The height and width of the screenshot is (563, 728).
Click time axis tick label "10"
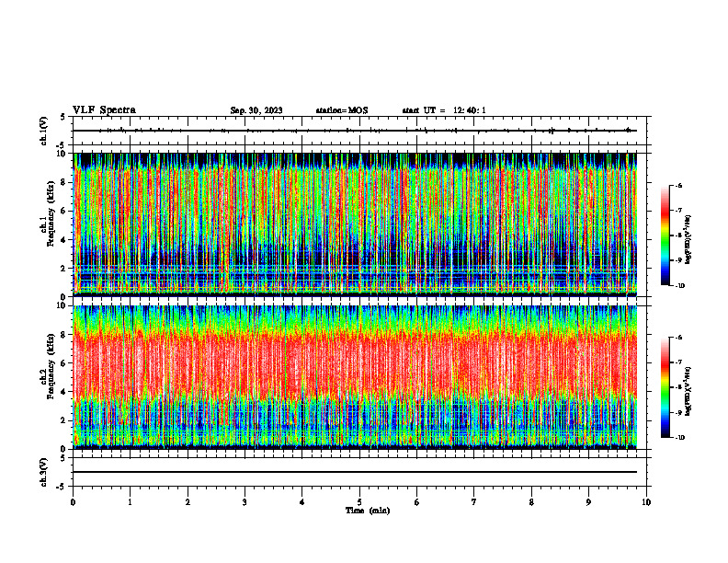(x=646, y=502)
